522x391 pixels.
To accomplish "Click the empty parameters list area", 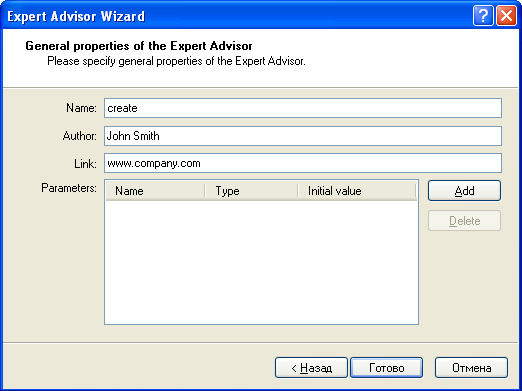I will pos(261,262).
